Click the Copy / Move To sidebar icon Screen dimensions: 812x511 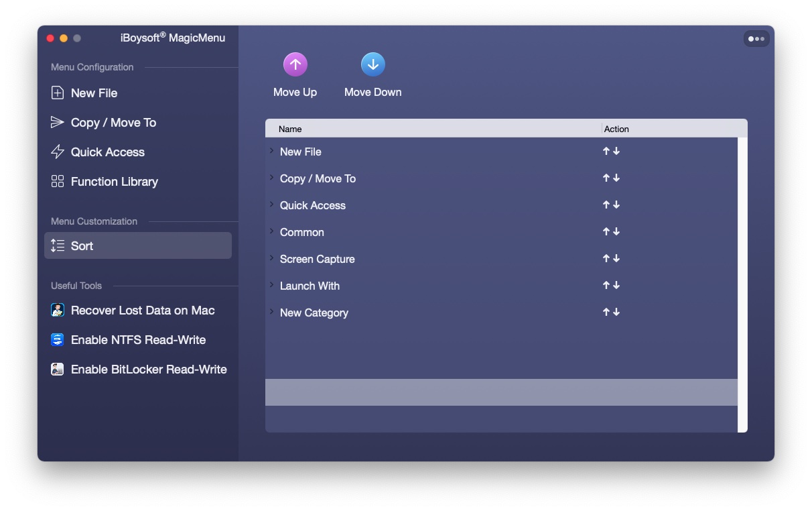pyautogui.click(x=58, y=122)
